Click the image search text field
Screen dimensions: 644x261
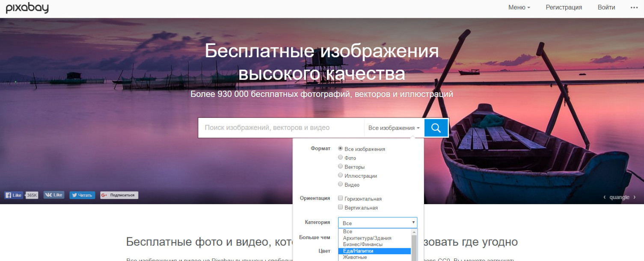pos(281,128)
